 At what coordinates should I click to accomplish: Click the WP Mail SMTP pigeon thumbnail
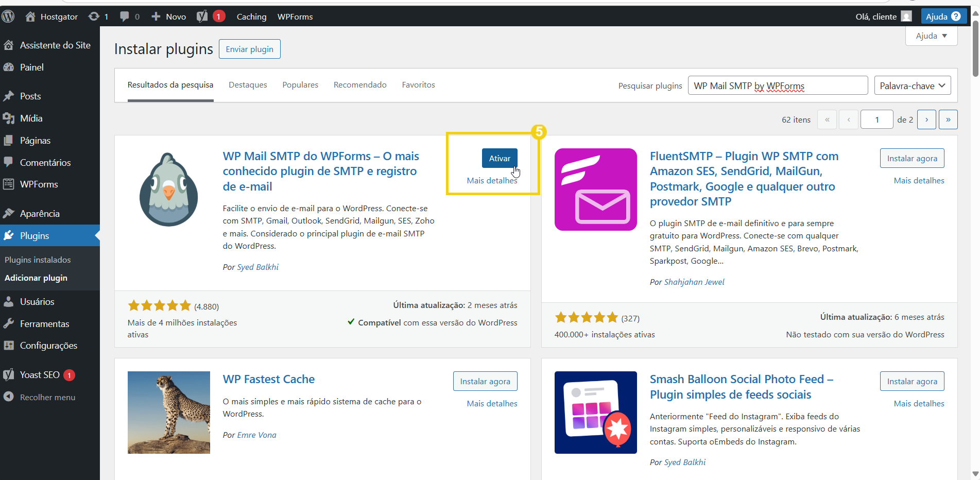click(169, 190)
